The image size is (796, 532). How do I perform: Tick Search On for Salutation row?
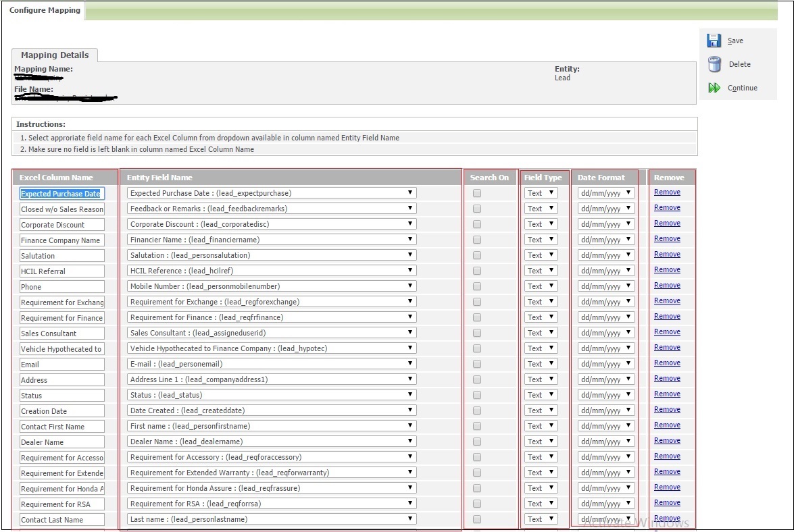click(x=476, y=255)
